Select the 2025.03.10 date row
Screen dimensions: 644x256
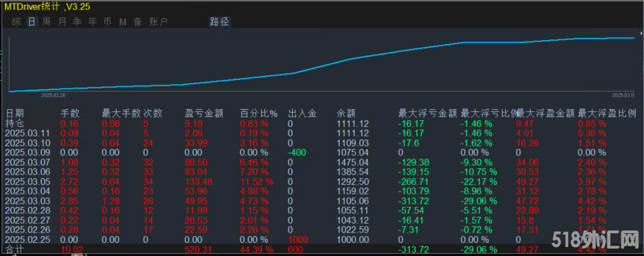pos(27,143)
